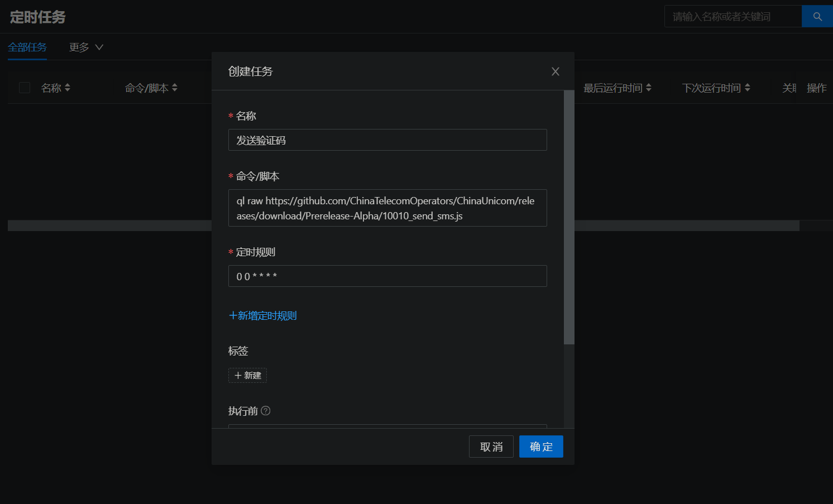The width and height of the screenshot is (833, 504).
Task: Close the 创建任务 dialog with X
Action: (555, 71)
